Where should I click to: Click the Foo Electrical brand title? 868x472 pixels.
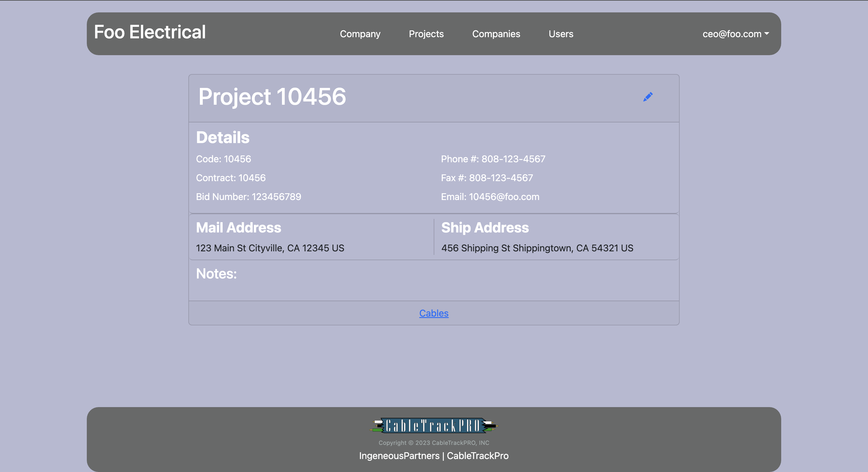(x=150, y=32)
